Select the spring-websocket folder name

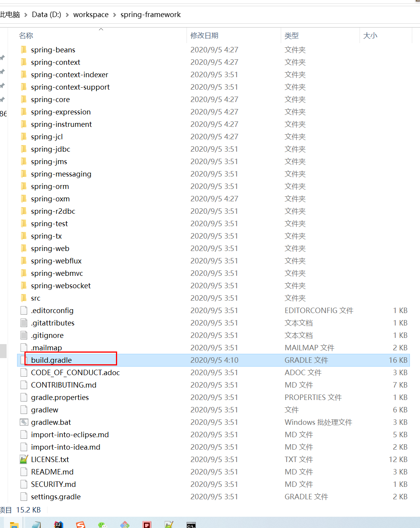coord(61,286)
